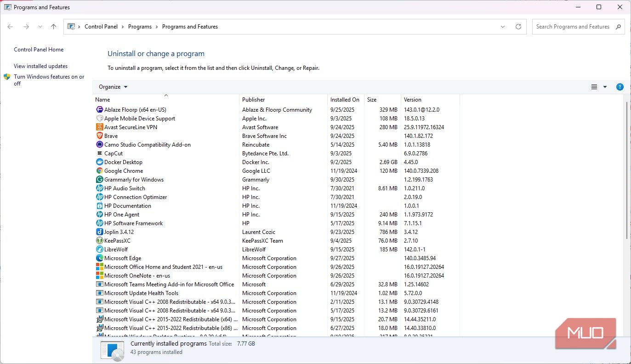The image size is (631, 364).
Task: Sort by the Installed On column header
Action: tap(346, 100)
